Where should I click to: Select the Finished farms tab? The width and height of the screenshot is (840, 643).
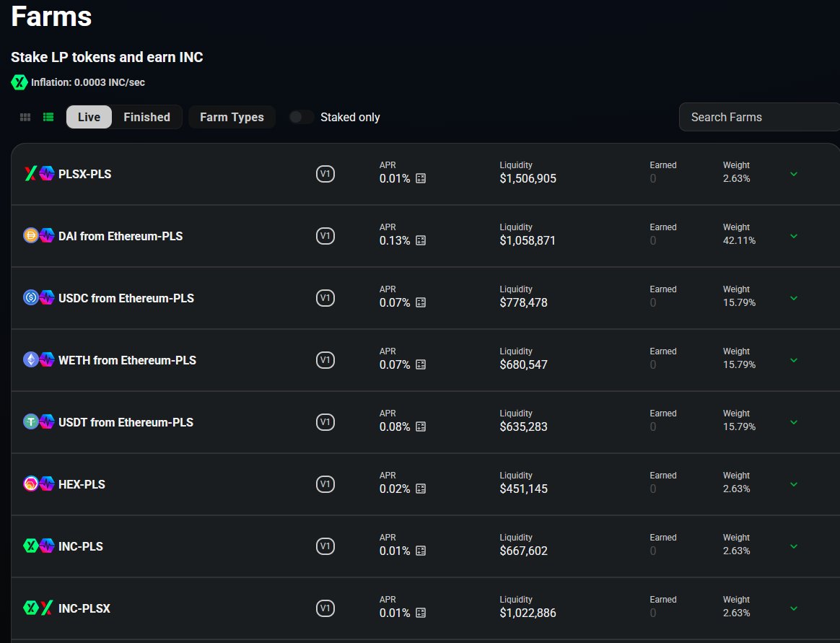[x=146, y=117]
